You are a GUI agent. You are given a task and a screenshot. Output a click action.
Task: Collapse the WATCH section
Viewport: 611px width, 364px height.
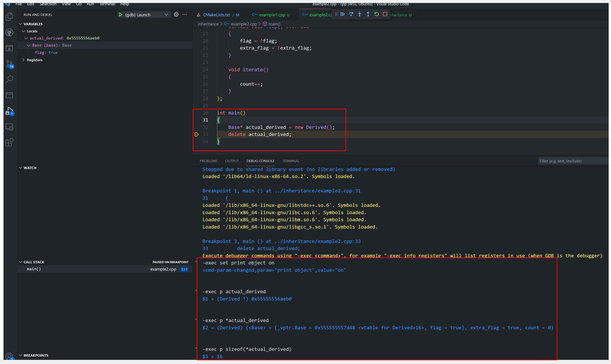(x=21, y=168)
